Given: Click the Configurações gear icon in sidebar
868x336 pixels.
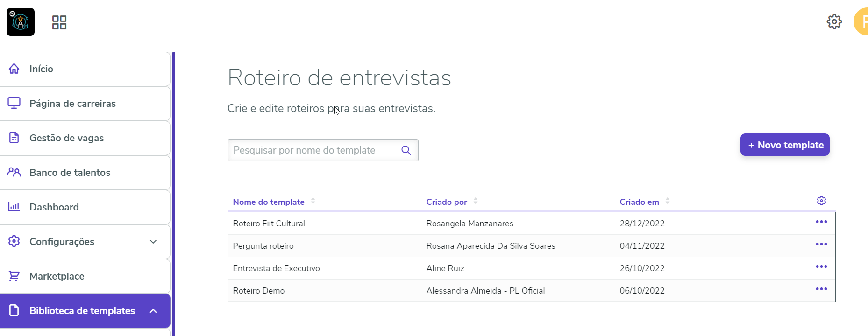Looking at the screenshot, I should (x=14, y=241).
